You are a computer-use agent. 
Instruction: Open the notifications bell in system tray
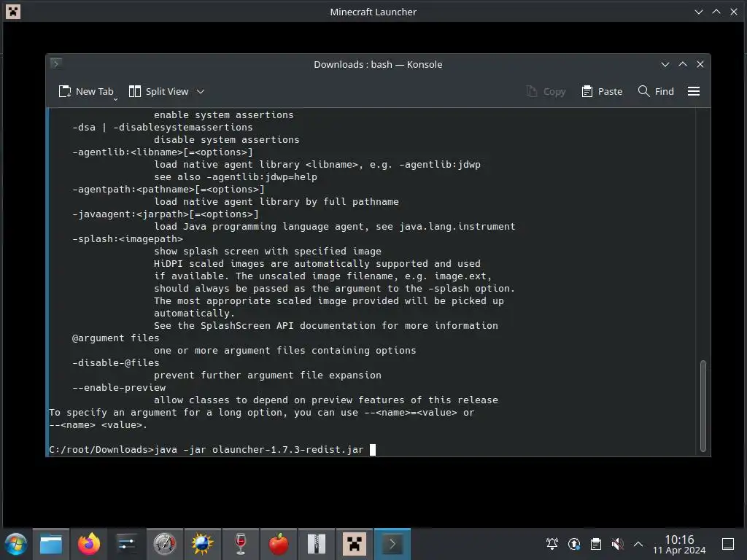(552, 544)
